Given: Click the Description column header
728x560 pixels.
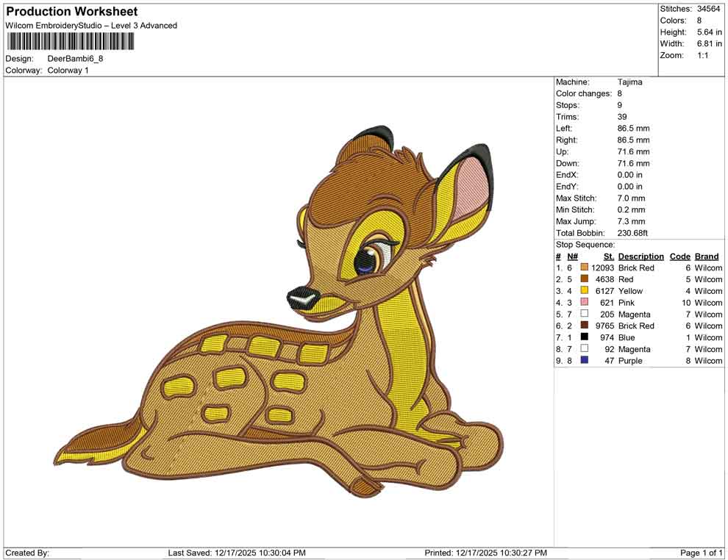Looking at the screenshot, I should coord(640,256).
